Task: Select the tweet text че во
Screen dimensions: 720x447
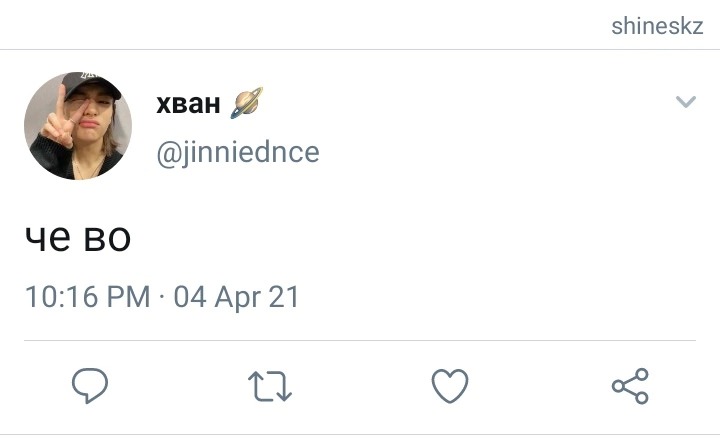Action: coord(78,238)
